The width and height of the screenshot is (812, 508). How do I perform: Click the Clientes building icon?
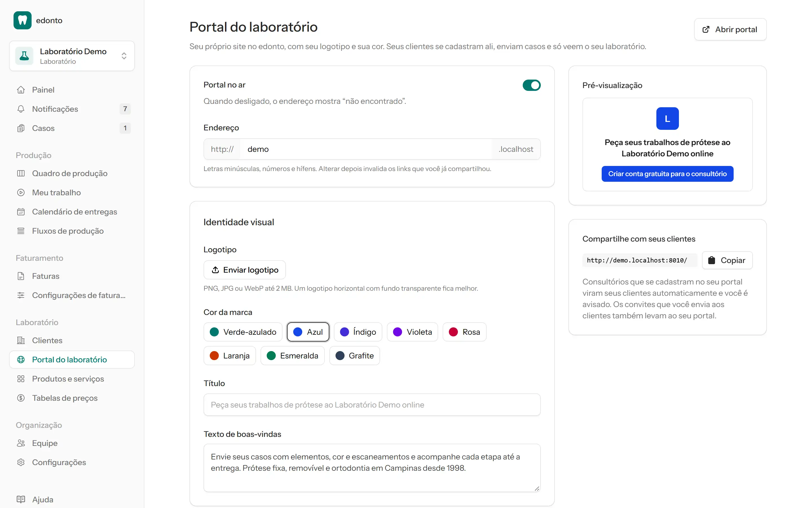(x=21, y=340)
